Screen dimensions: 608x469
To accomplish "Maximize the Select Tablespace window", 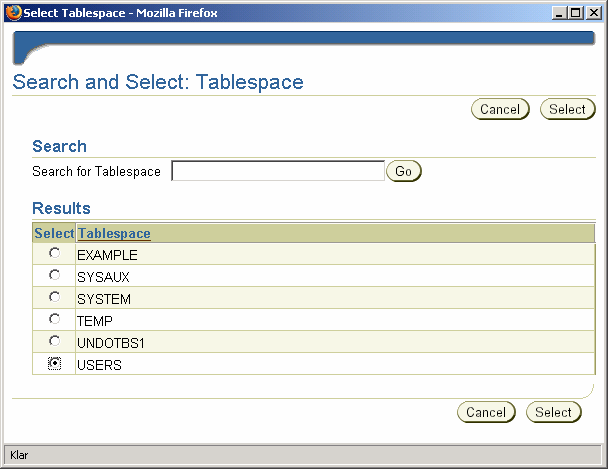I will pos(576,13).
